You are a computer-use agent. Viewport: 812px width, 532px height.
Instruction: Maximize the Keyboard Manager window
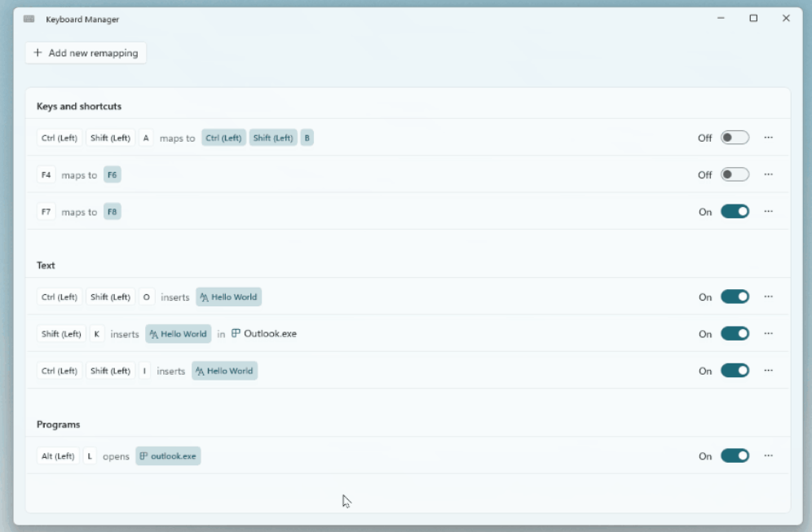tap(753, 18)
